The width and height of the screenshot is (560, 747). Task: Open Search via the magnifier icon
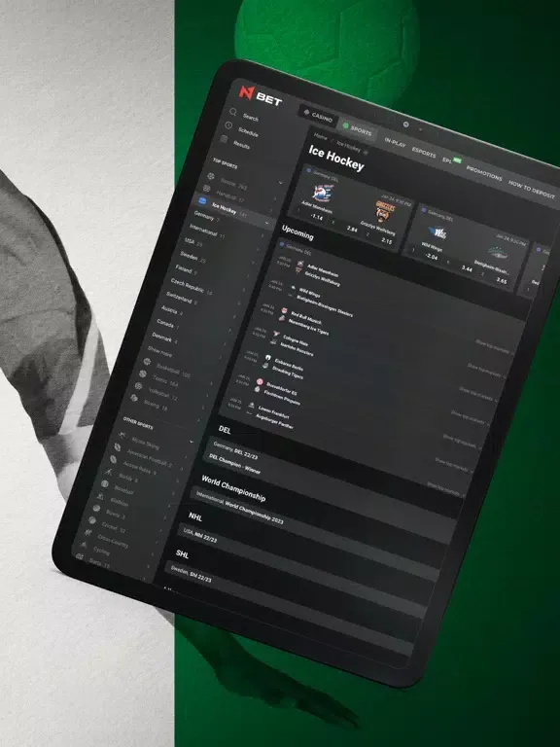(233, 112)
